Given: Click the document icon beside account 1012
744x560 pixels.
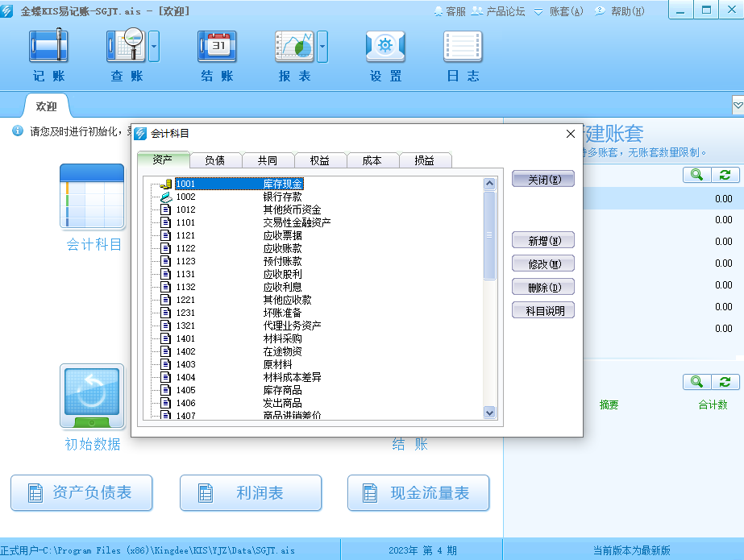Looking at the screenshot, I should 165,209.
